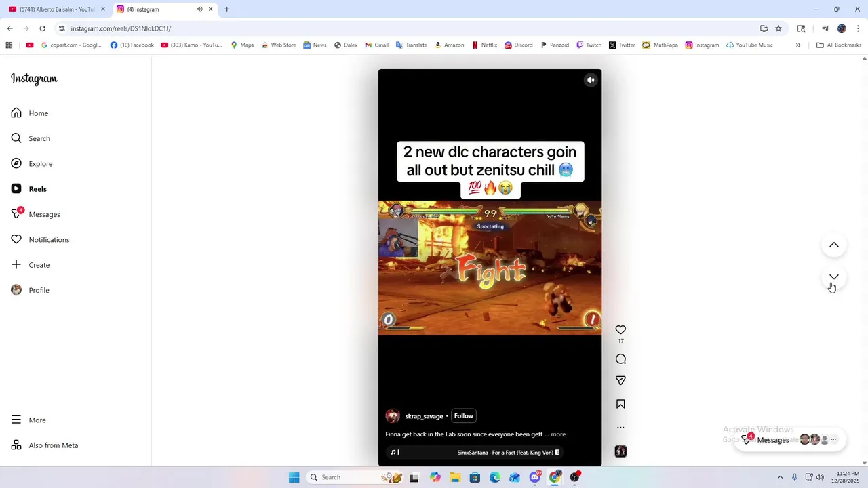Like the reel with the heart icon

pyautogui.click(x=620, y=330)
